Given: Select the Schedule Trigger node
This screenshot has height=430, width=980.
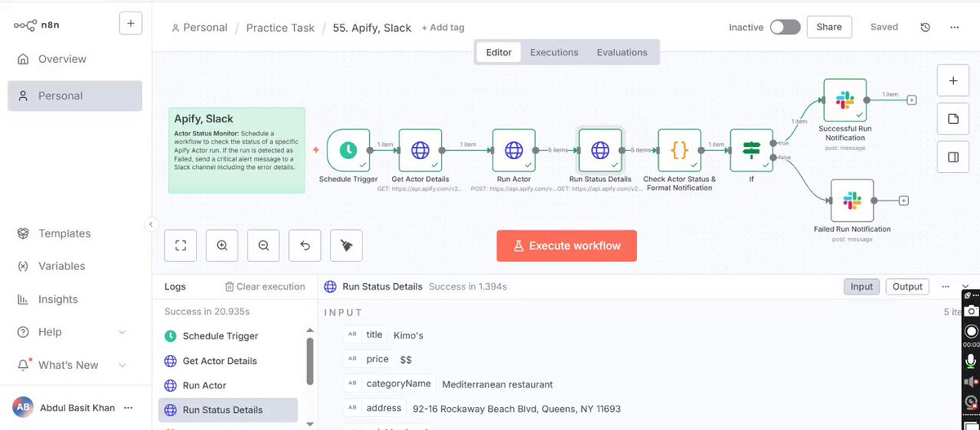Looking at the screenshot, I should pyautogui.click(x=348, y=150).
